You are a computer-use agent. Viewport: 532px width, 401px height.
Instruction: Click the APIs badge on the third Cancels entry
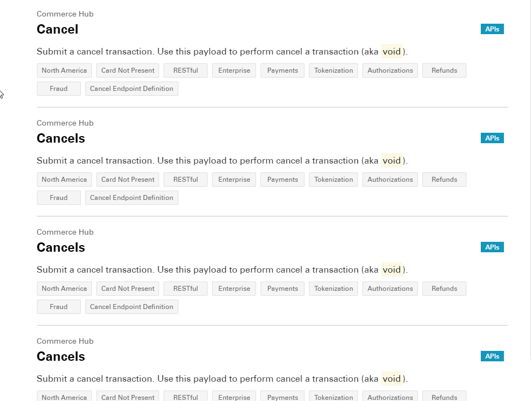(492, 247)
